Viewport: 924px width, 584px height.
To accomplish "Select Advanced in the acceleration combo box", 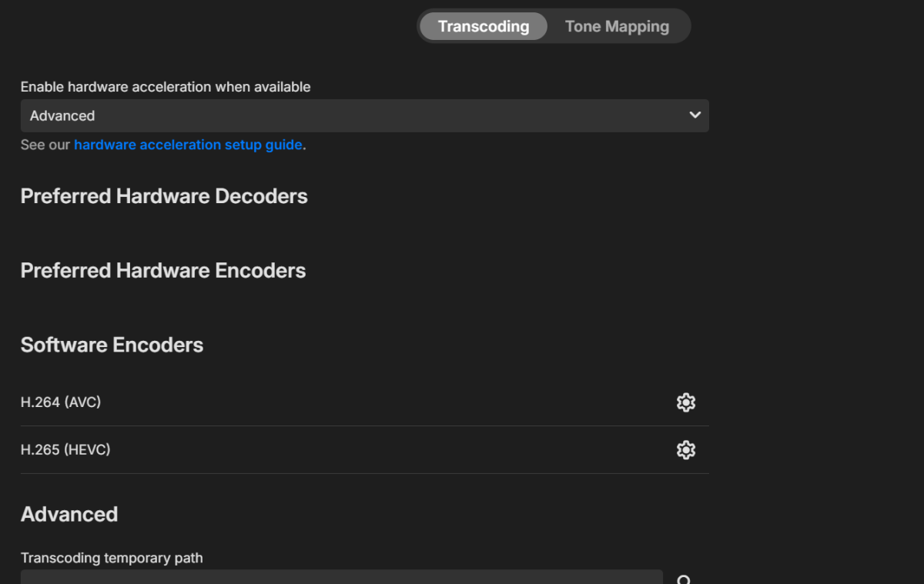I will pyautogui.click(x=365, y=115).
